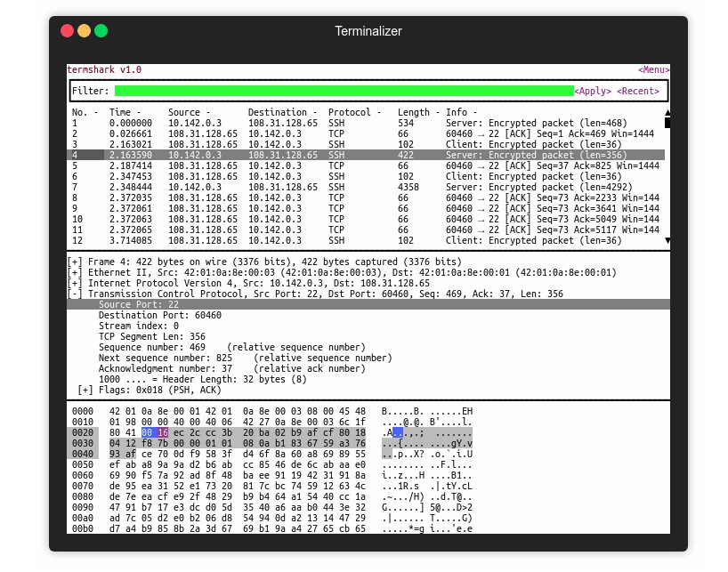Sort packets by the No. column header
728x572 pixels.
point(85,112)
